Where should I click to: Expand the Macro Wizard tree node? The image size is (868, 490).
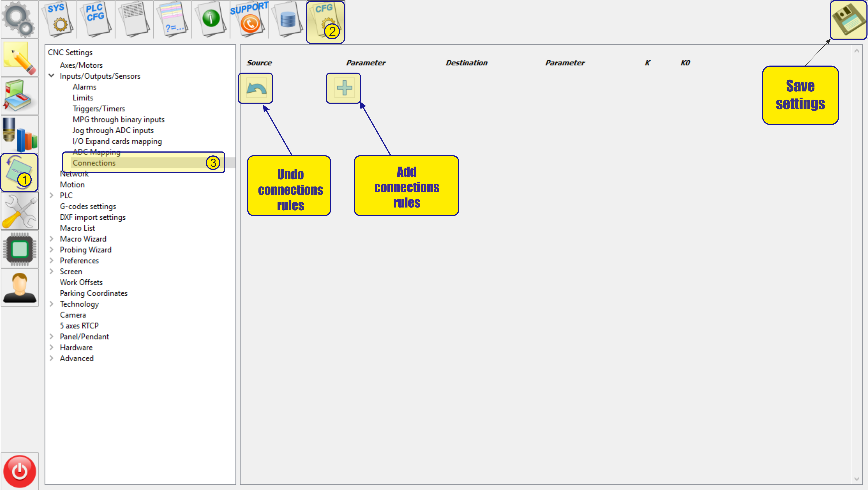point(52,239)
